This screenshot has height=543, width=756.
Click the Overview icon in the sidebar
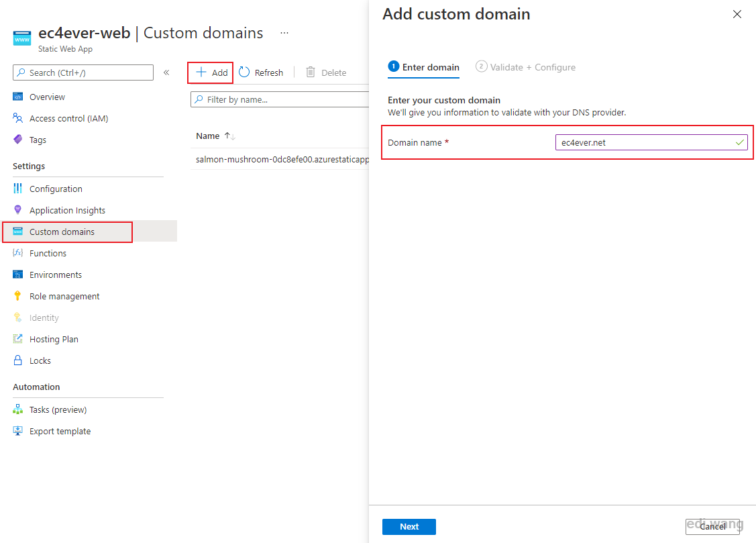pyautogui.click(x=18, y=97)
